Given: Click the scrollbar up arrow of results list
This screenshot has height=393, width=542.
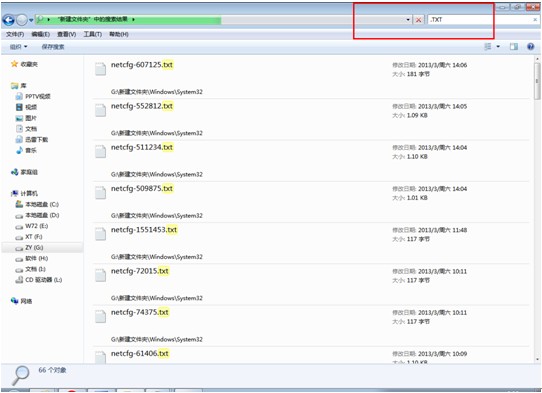Looking at the screenshot, I should pyautogui.click(x=537, y=59).
